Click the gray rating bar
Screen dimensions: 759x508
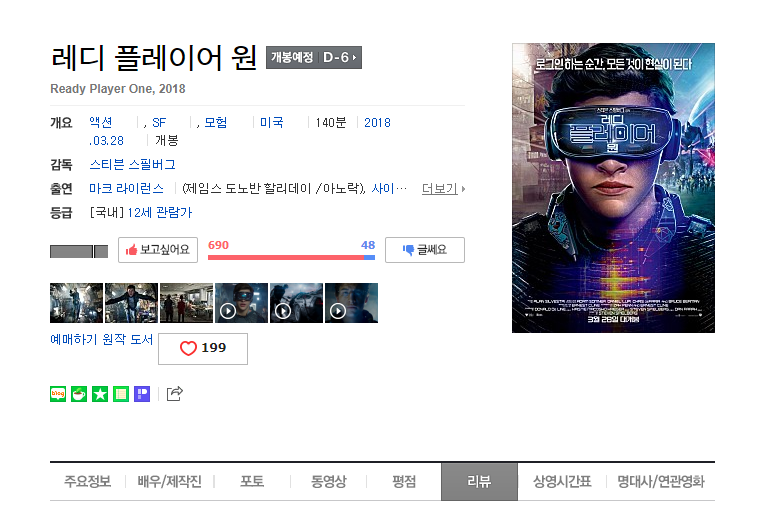[79, 251]
